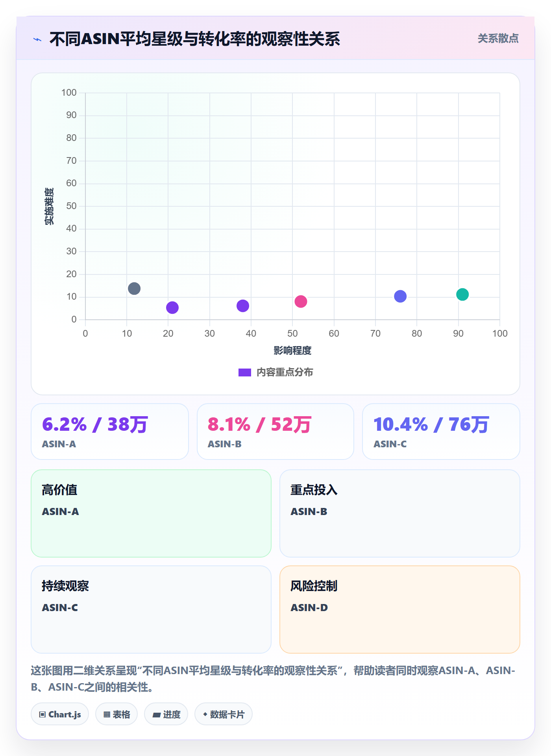The height and width of the screenshot is (756, 551).
Task: Click the purple scatter point near x=21
Action: tap(172, 308)
